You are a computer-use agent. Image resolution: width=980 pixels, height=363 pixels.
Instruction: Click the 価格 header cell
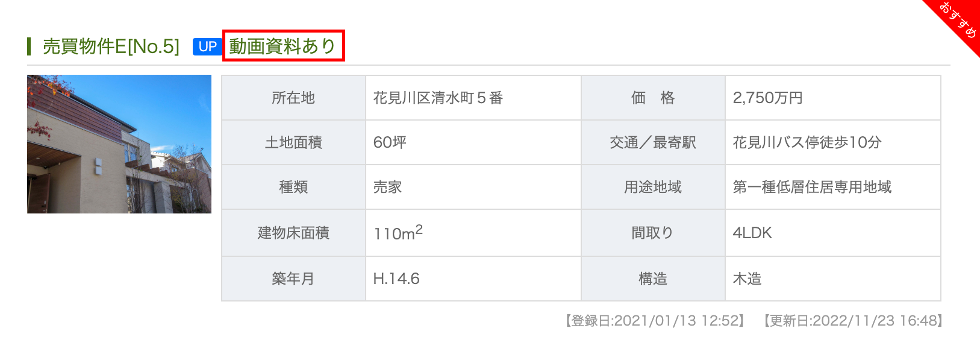(653, 98)
